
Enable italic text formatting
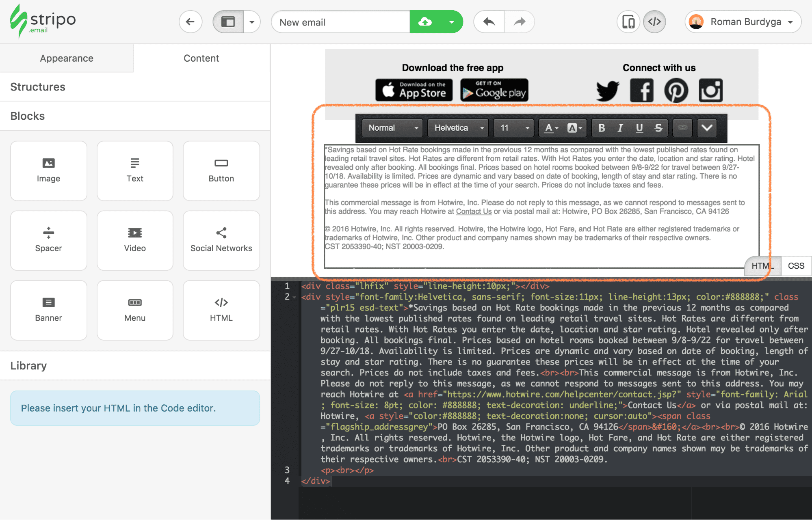pyautogui.click(x=620, y=128)
